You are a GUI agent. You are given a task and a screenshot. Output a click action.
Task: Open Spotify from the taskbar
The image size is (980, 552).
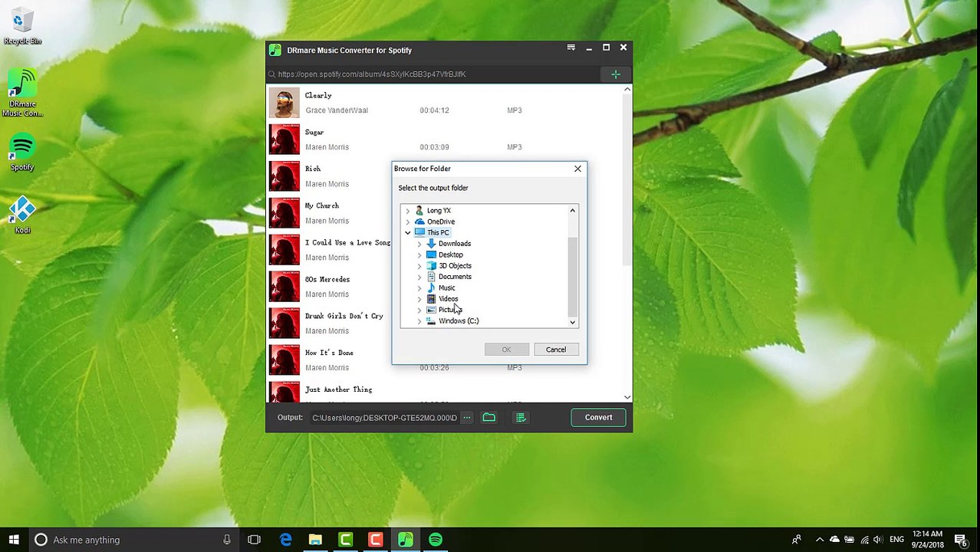(436, 540)
